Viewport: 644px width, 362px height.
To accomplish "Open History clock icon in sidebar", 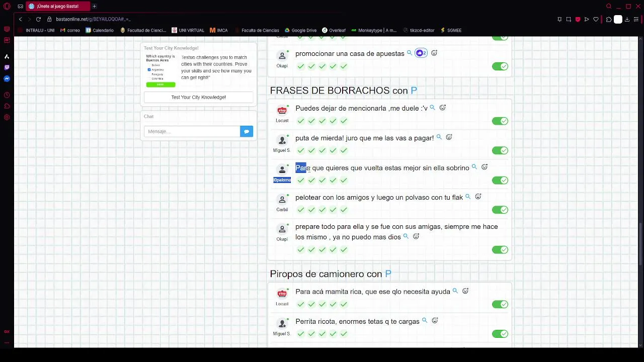I will [x=7, y=95].
